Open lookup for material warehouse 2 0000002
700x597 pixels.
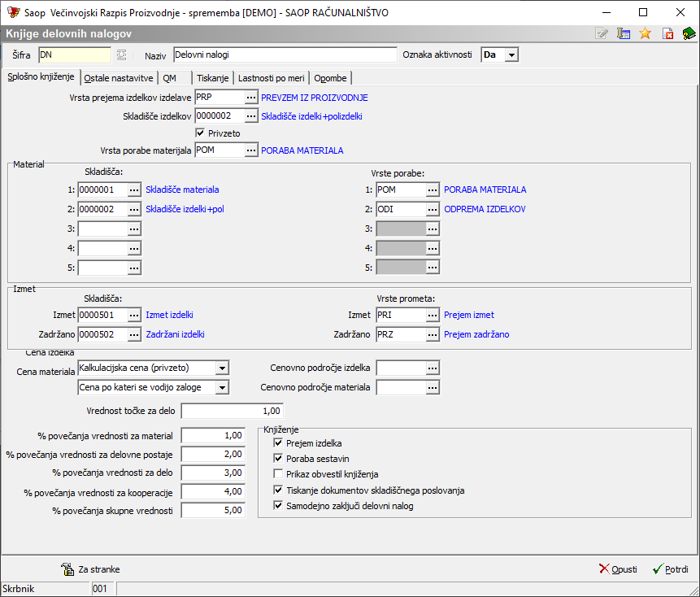[134, 209]
